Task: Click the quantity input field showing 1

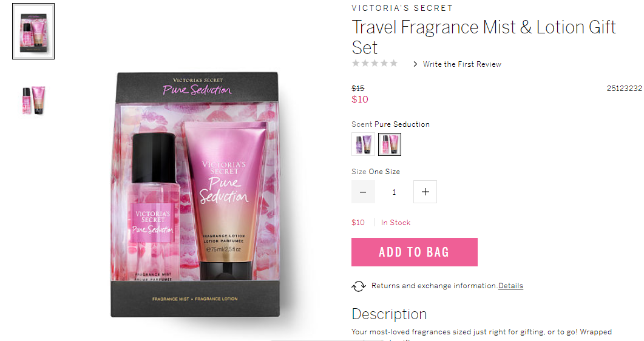Action: point(394,192)
